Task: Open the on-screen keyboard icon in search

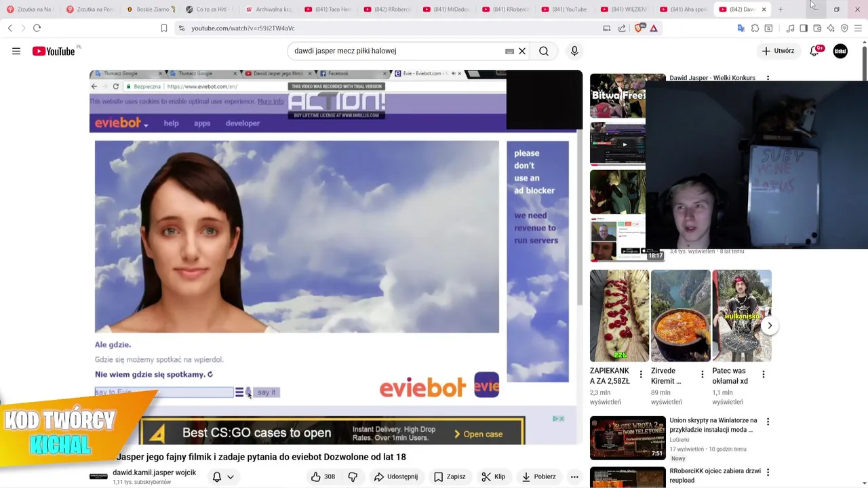Action: pos(509,51)
